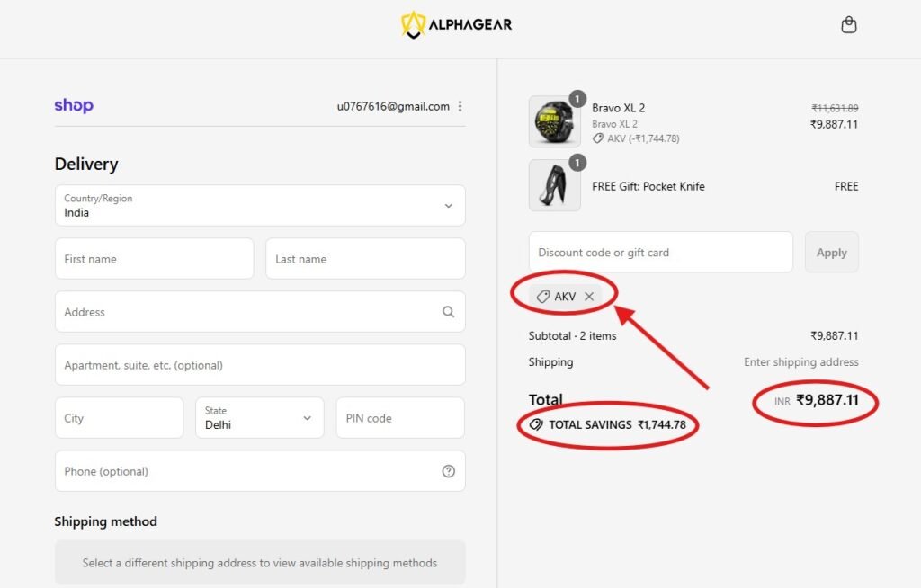Viewport: 921px width, 588px height.
Task: Click the Pocket Knife gift thumbnail
Action: pos(554,185)
